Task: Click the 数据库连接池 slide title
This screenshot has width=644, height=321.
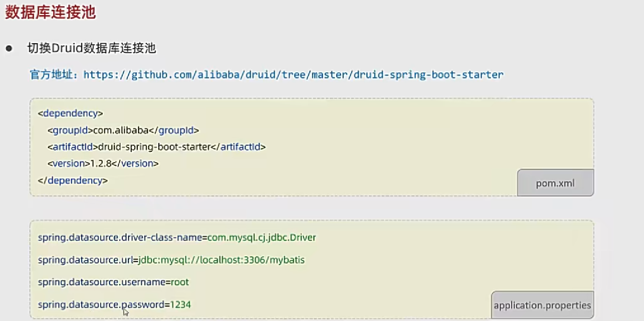Action: tap(50, 12)
